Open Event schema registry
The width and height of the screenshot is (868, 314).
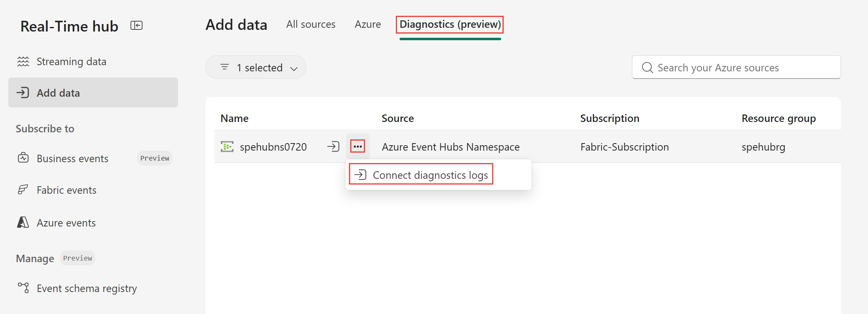coord(93,288)
